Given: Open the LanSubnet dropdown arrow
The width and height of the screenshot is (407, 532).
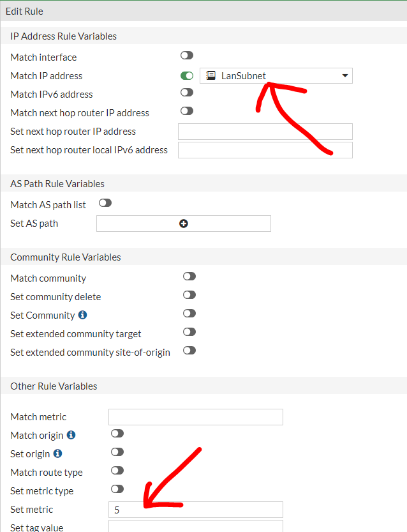Looking at the screenshot, I should [345, 76].
